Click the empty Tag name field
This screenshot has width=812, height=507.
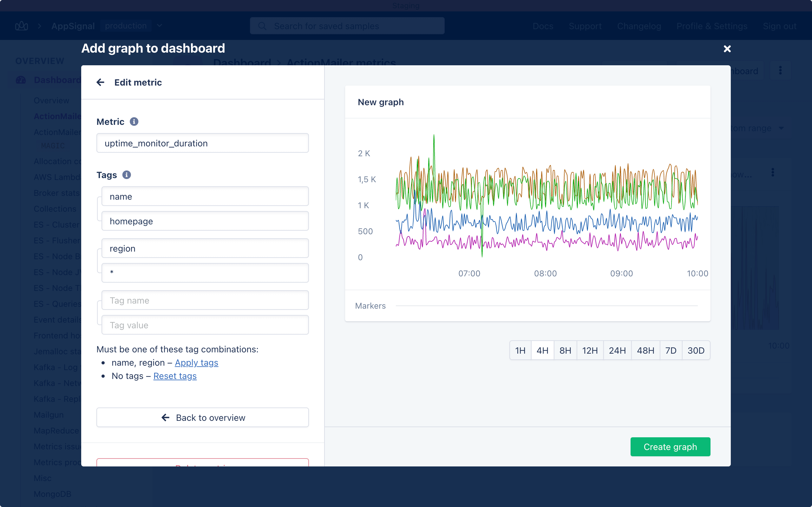(x=205, y=300)
